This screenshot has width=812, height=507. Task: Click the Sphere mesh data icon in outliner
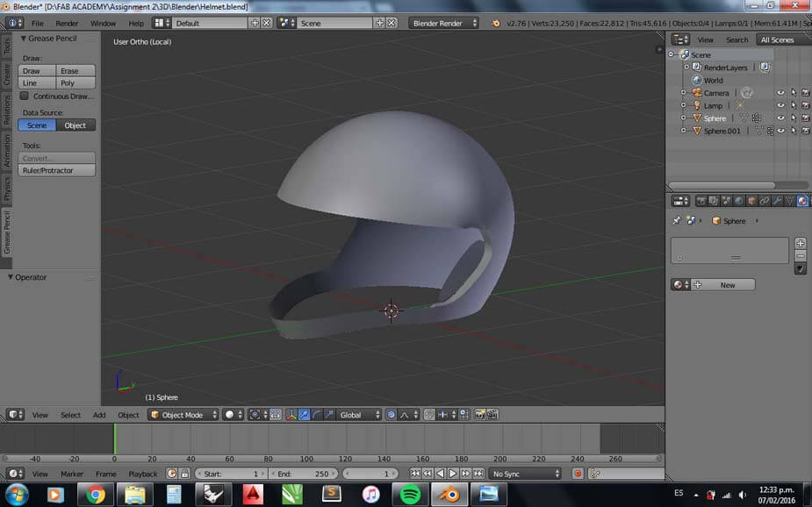[x=744, y=118]
